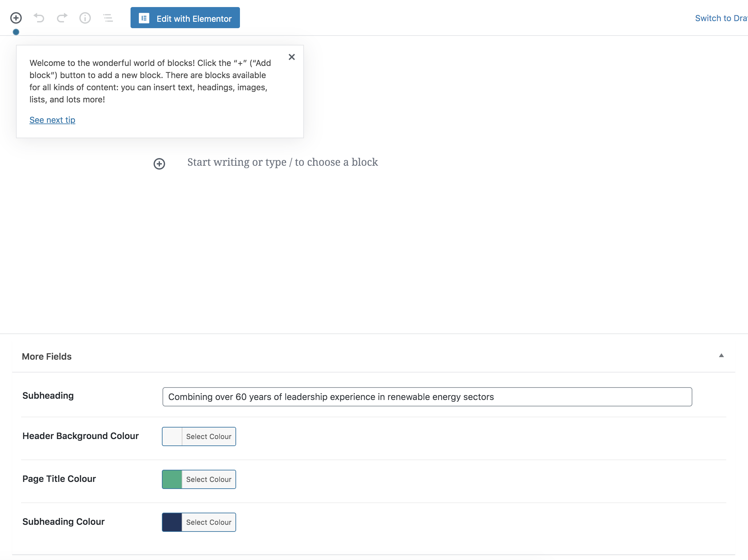Click the Start writing placeholder paragraph

(283, 162)
